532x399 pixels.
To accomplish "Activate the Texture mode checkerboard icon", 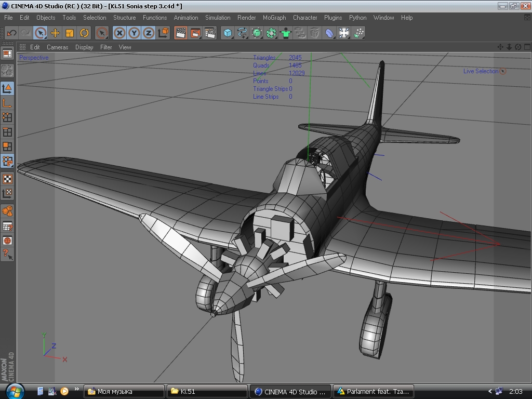I will [7, 179].
